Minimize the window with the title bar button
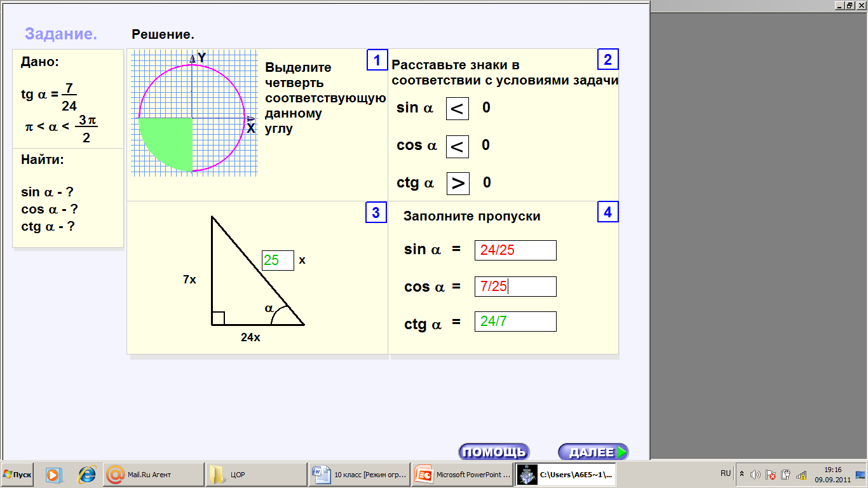This screenshot has width=868, height=488. (x=838, y=5)
